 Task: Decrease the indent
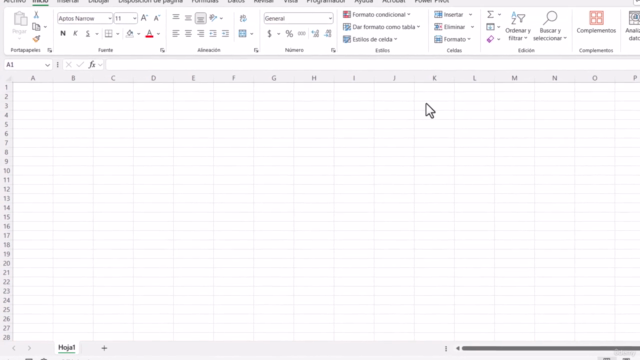pyautogui.click(x=213, y=33)
